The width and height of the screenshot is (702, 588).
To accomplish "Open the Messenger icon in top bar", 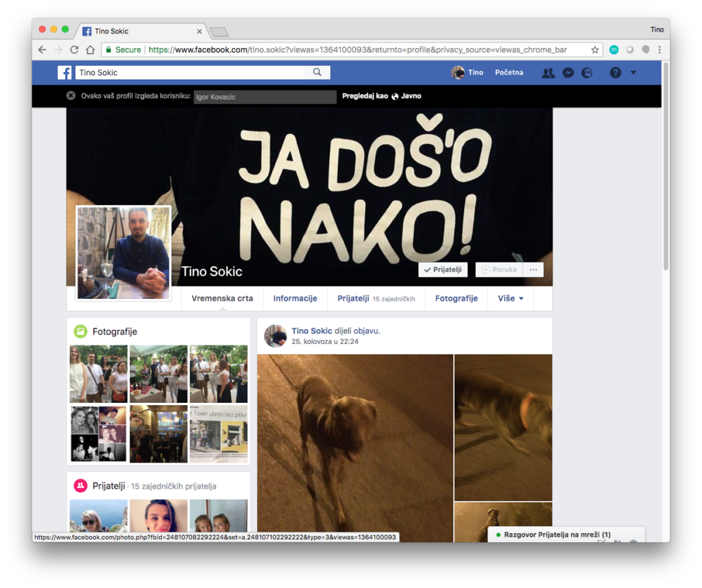I will click(x=568, y=73).
